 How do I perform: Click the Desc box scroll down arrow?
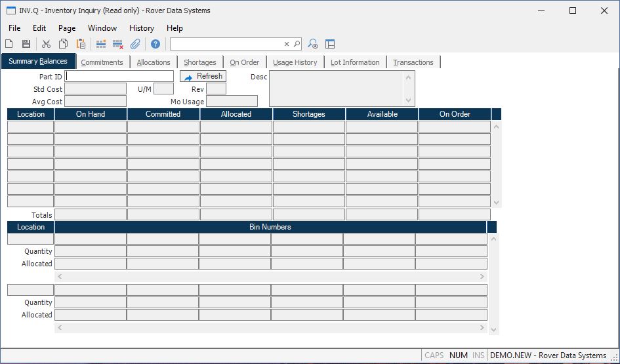tap(409, 100)
